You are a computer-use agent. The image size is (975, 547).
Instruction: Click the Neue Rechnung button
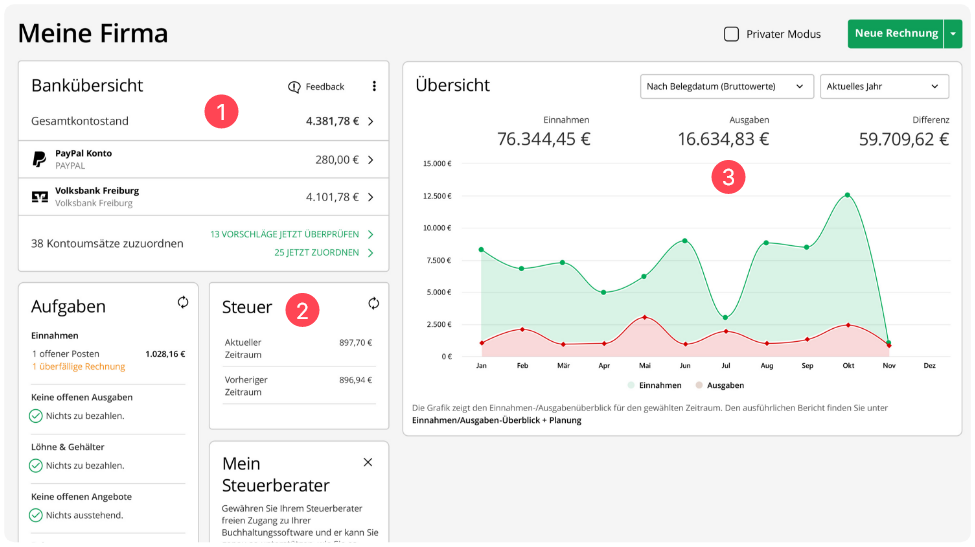pos(895,34)
